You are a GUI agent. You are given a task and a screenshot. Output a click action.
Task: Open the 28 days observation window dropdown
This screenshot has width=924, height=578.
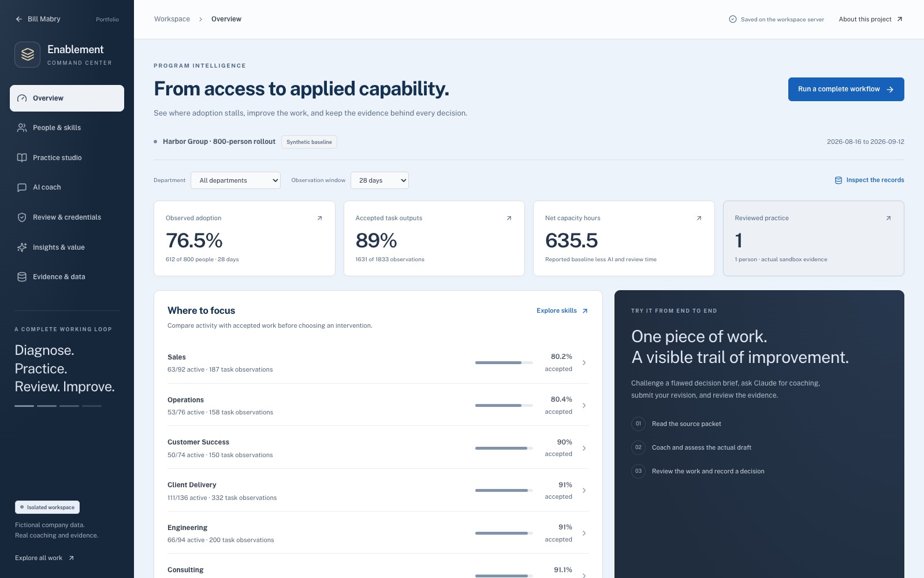click(x=379, y=180)
